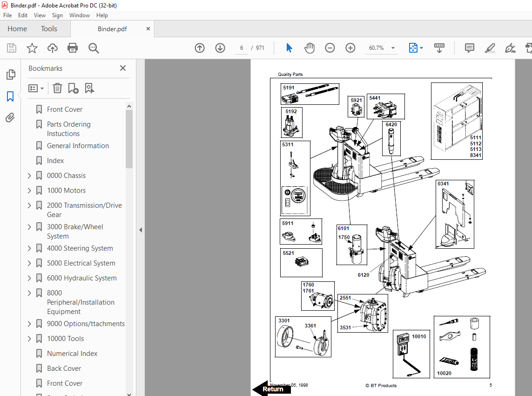Screen dimensions: 532x396
Task: Open the zoom level dropdown
Action: click(x=393, y=48)
